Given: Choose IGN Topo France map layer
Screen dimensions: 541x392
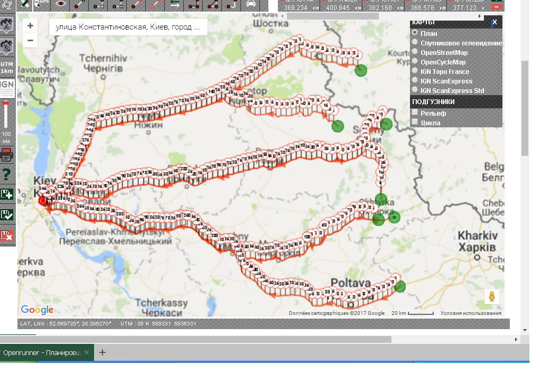Looking at the screenshot, I should (415, 71).
